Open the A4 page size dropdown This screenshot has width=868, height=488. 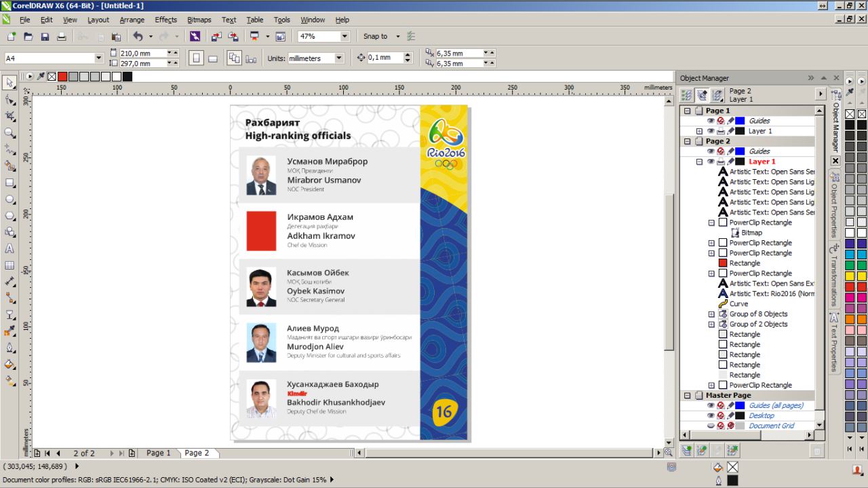(x=98, y=58)
